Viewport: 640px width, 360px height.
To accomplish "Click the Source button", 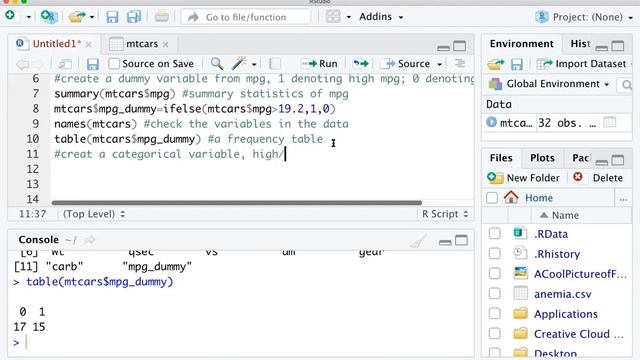I will pos(405,64).
